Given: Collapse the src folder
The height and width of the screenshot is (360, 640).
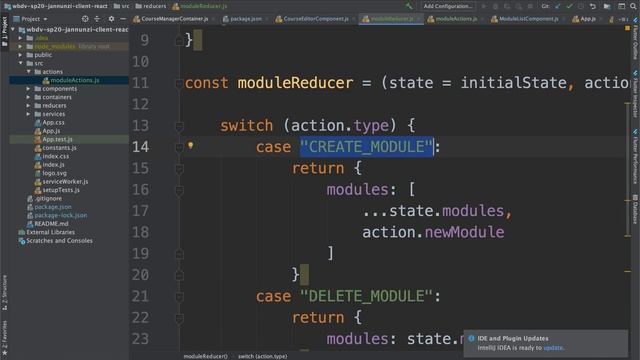Looking at the screenshot, I should pos(21,63).
